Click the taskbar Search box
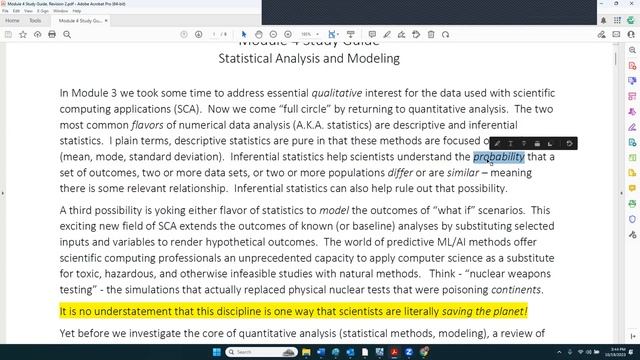This screenshot has height=360, width=640. point(261,352)
